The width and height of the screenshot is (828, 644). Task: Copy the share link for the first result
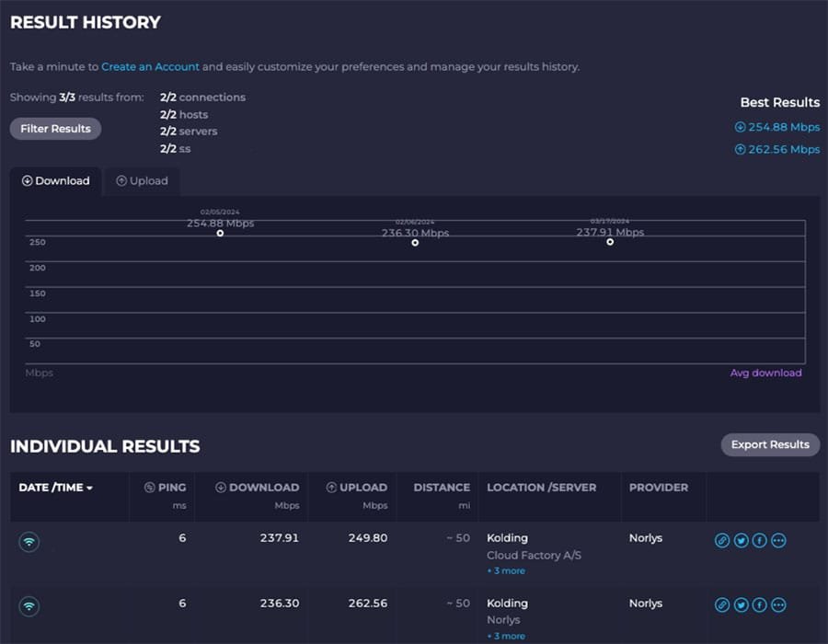point(722,541)
